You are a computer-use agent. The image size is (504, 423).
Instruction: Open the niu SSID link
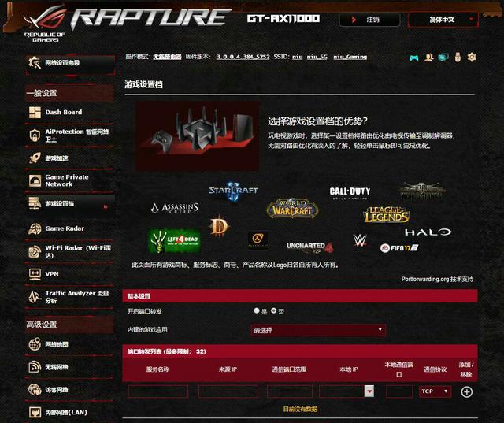[298, 57]
